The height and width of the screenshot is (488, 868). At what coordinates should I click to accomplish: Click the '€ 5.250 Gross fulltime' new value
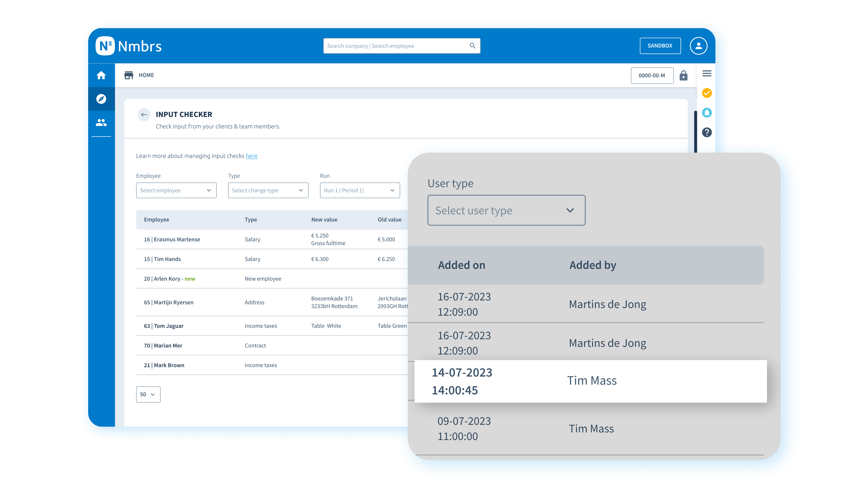328,240
